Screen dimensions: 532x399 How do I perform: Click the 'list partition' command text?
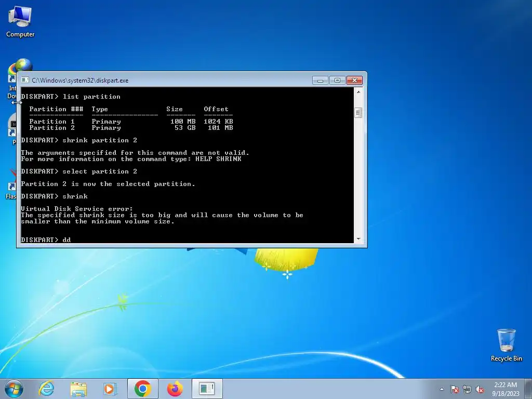click(91, 97)
